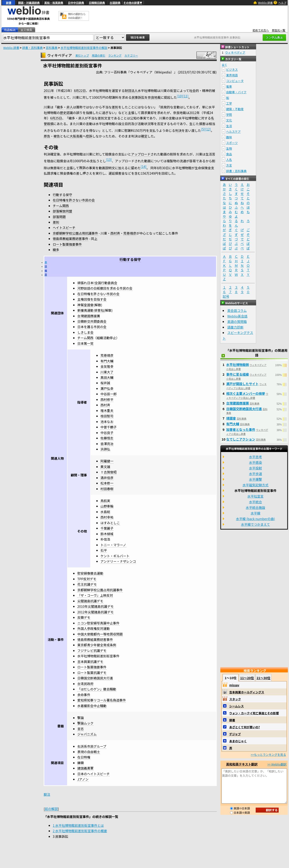Open footnote reference [13]

point(109,160)
